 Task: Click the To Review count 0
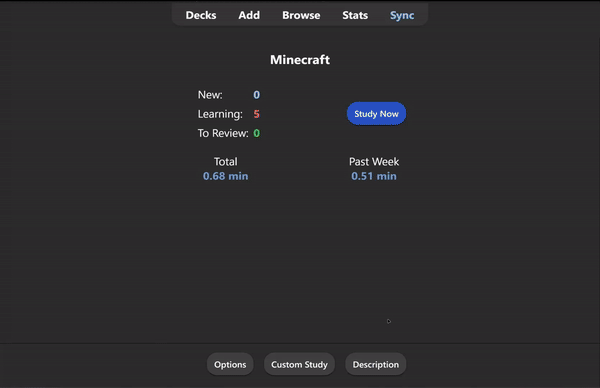click(256, 133)
